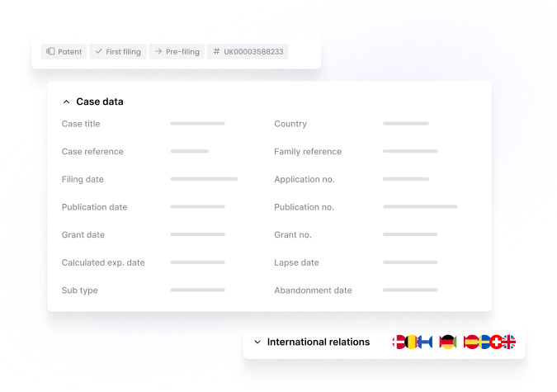This screenshot has width=557, height=392.
Task: Select the United Kingdom flag icon
Action: coord(509,342)
